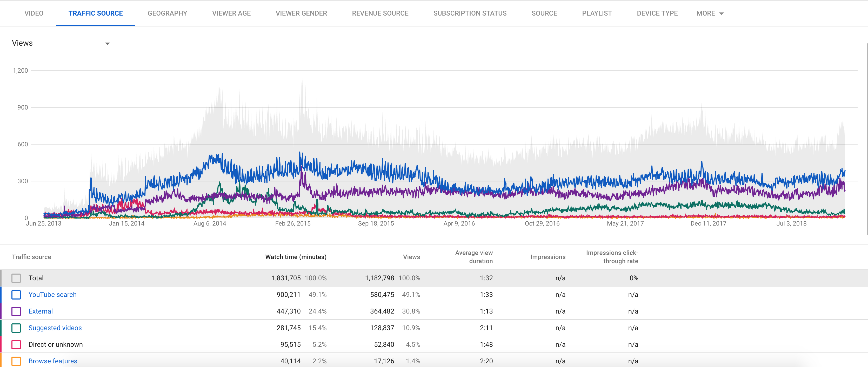
Task: Click the Jun 25, 2013 axis label
Action: click(x=43, y=223)
